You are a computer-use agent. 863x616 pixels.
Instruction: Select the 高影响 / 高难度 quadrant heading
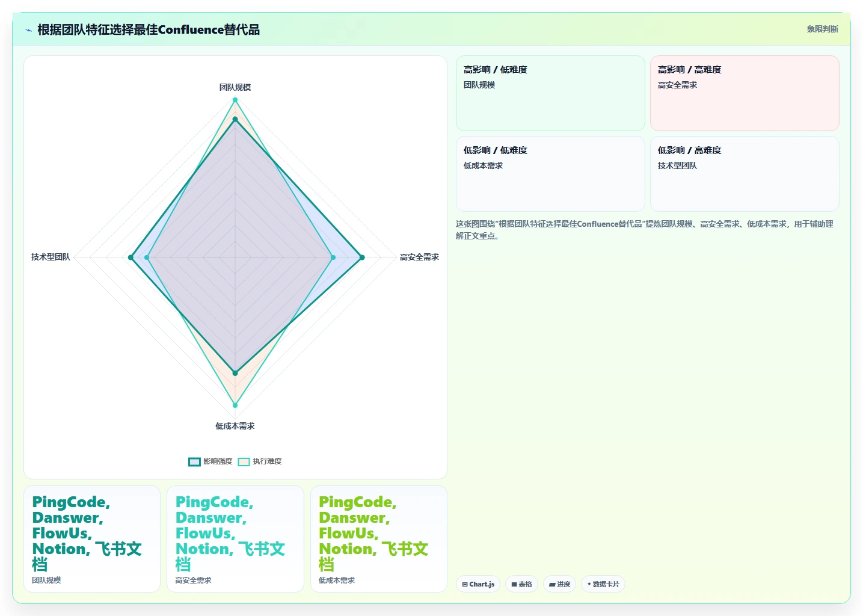coord(690,70)
